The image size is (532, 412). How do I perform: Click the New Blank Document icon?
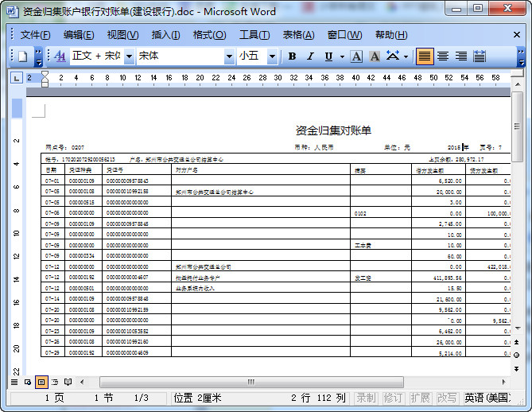coord(23,56)
